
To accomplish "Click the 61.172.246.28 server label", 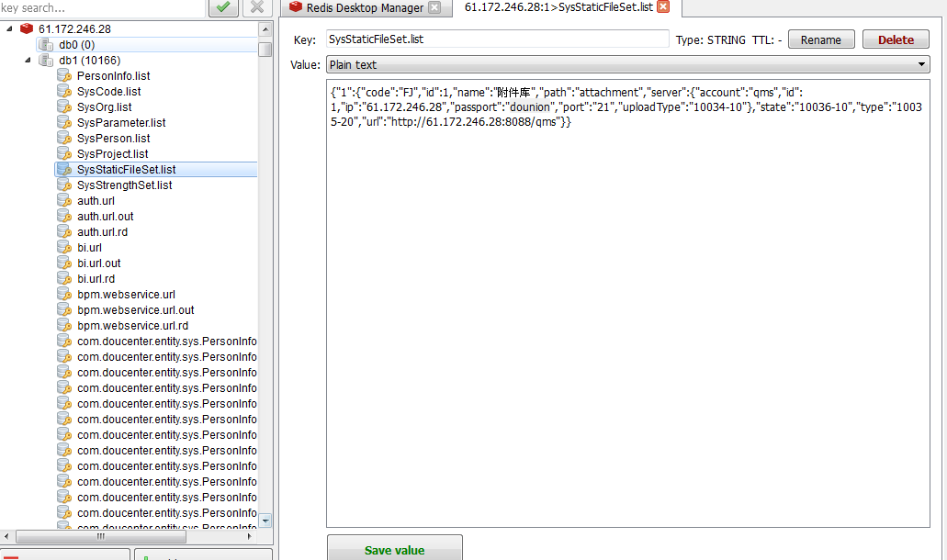I will pos(75,29).
